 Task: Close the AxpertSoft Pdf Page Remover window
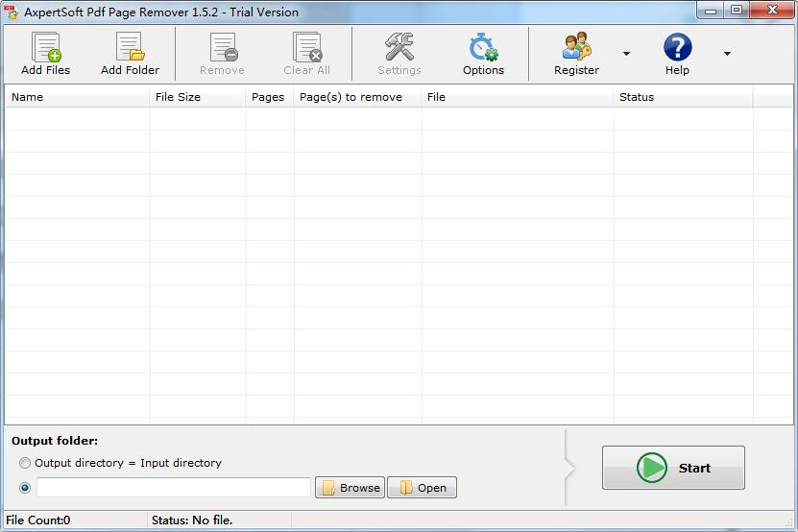[x=771, y=11]
